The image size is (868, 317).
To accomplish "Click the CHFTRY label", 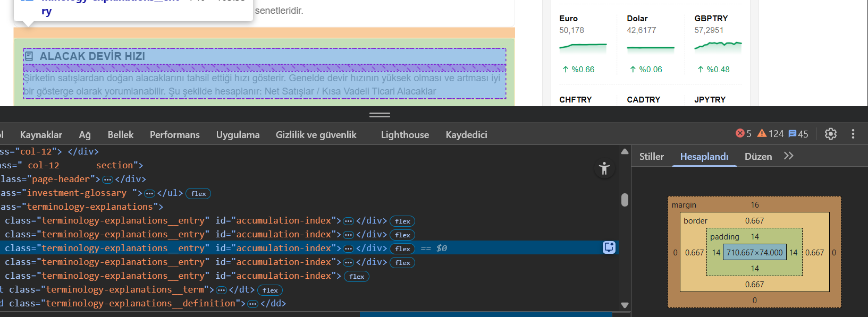I will [576, 99].
